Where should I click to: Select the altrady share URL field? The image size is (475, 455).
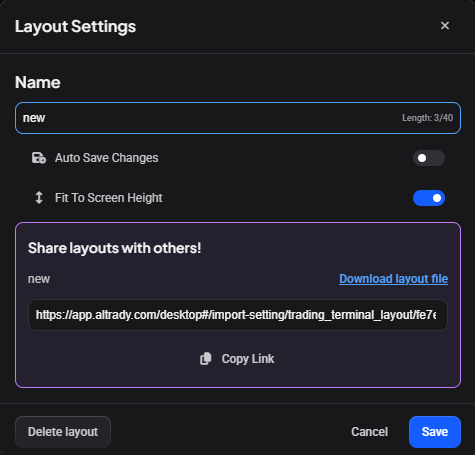tap(238, 315)
